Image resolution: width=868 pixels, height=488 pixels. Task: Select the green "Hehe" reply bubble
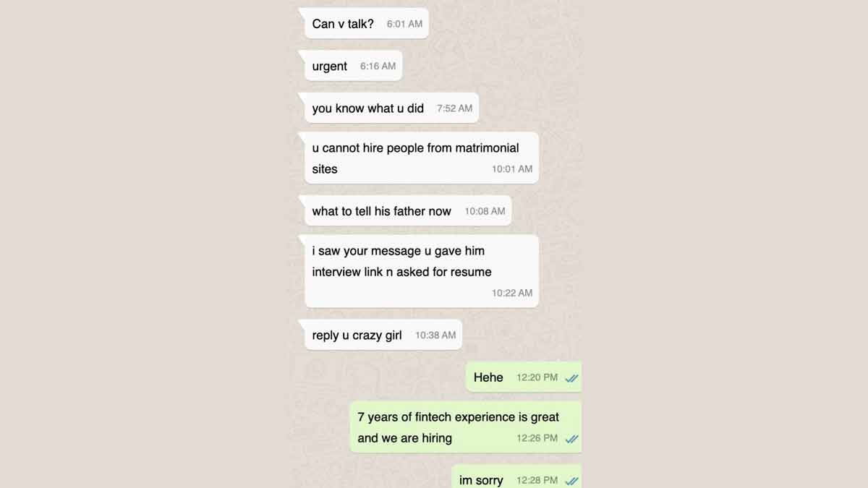coord(524,377)
